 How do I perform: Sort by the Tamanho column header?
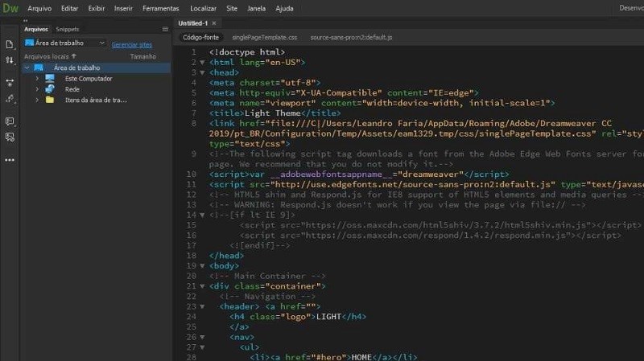coord(143,56)
